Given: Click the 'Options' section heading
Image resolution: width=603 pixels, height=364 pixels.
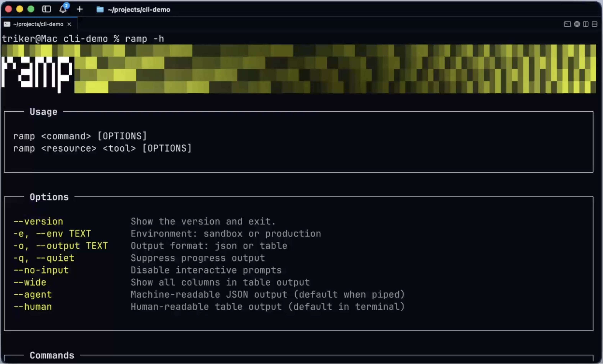Looking at the screenshot, I should coord(49,197).
